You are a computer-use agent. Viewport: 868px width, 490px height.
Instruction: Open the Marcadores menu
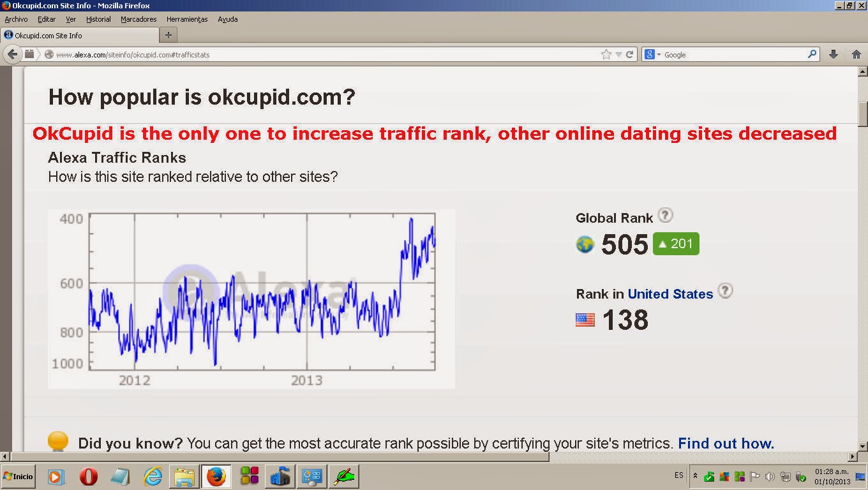coord(140,19)
